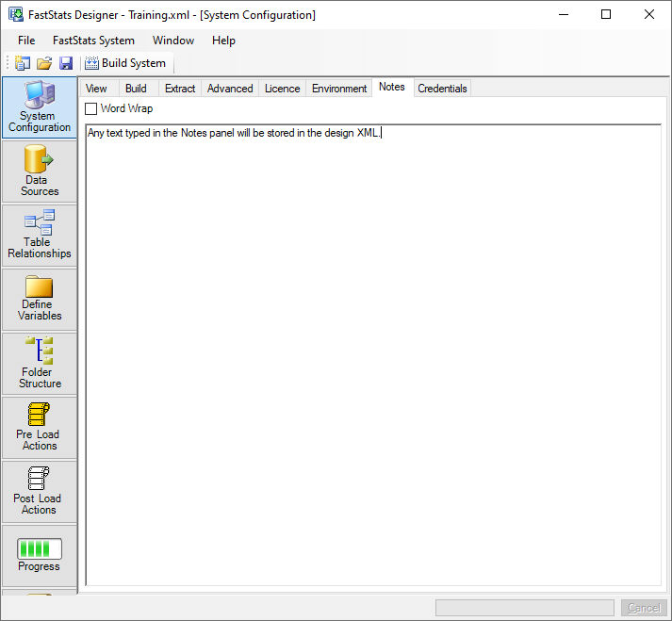Open Pre Load Actions section

(40, 427)
